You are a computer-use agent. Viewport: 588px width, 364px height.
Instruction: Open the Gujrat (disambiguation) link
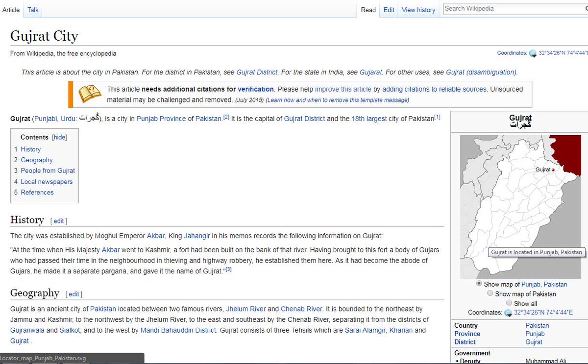(481, 72)
